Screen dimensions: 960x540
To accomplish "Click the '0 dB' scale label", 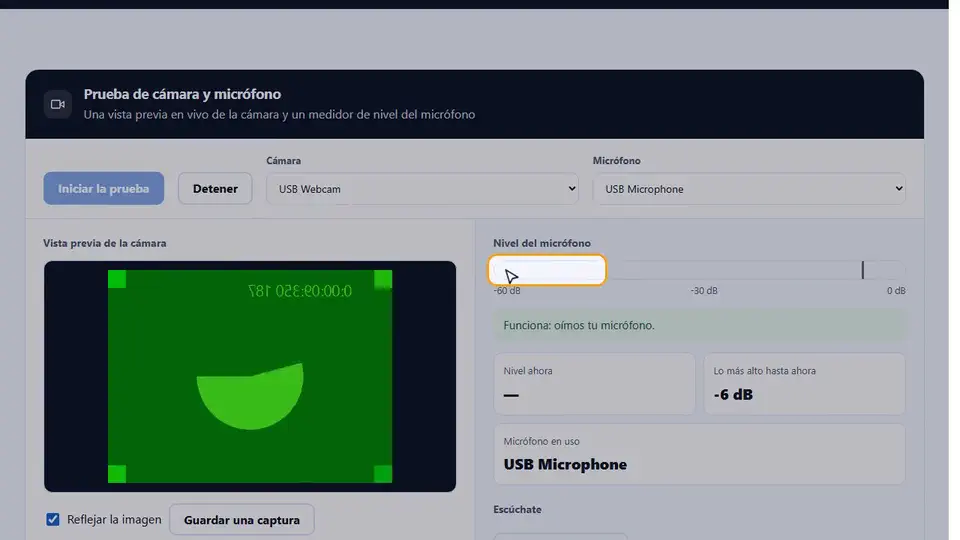I will coord(896,291).
